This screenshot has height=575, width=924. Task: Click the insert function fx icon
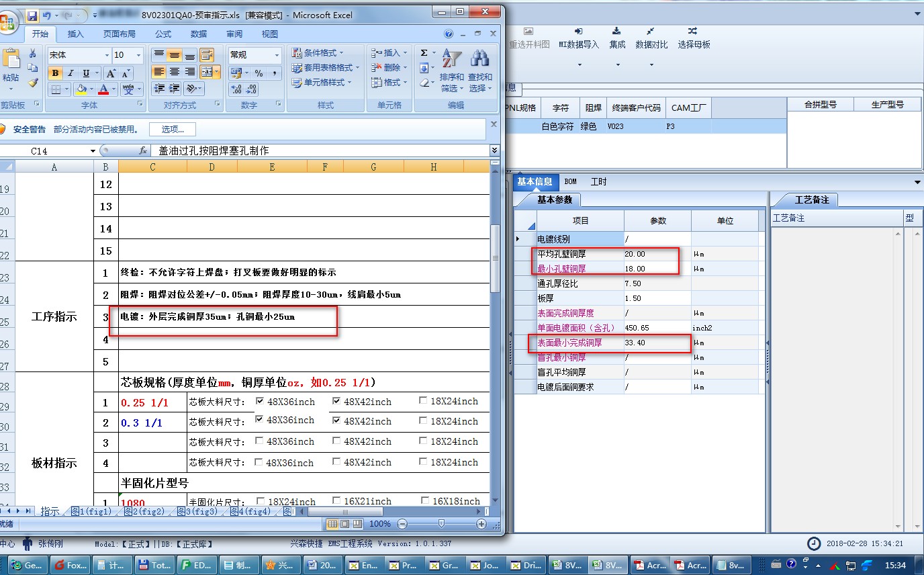(x=143, y=151)
